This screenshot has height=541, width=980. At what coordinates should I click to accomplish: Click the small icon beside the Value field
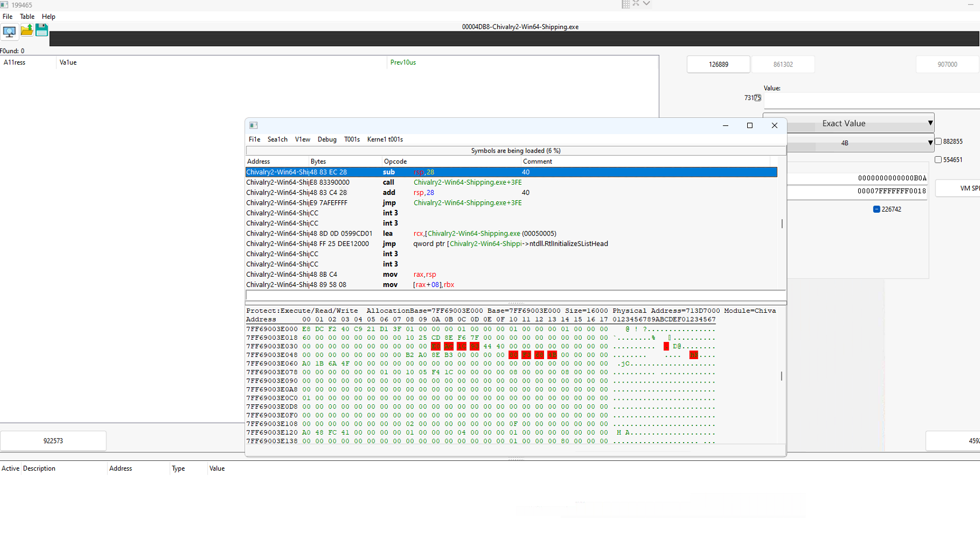point(757,98)
